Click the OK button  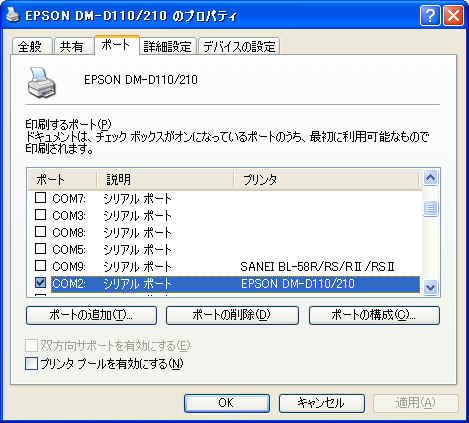click(227, 403)
